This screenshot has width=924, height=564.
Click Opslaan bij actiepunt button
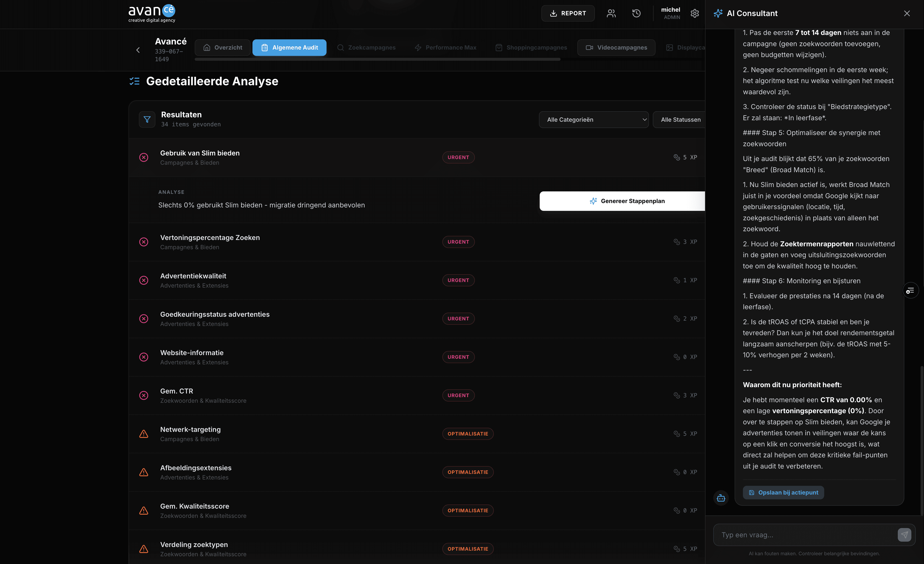pos(783,492)
